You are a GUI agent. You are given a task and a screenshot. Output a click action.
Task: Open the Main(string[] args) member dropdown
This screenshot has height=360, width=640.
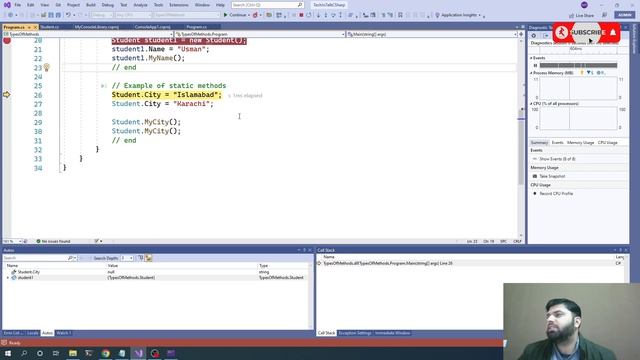(x=432, y=34)
